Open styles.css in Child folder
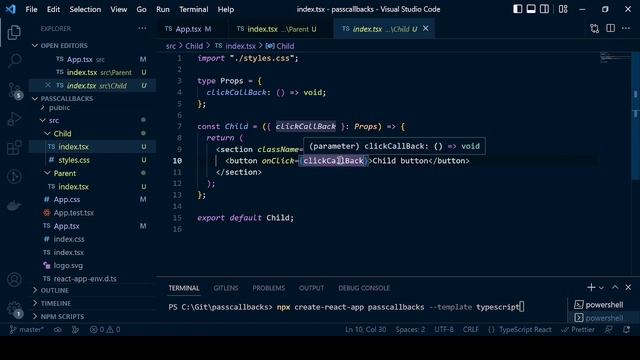The image size is (640, 360). [74, 160]
